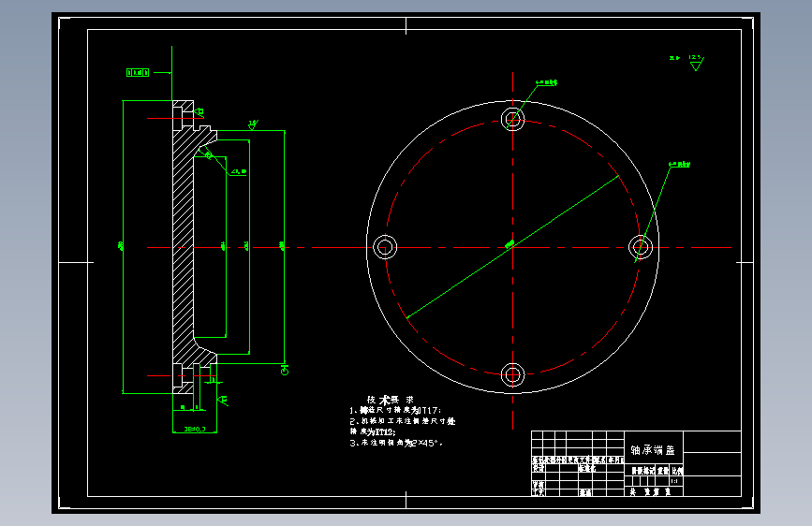Select the left bolt hole on the flange
Screen dimensions: 812x526
385,247
